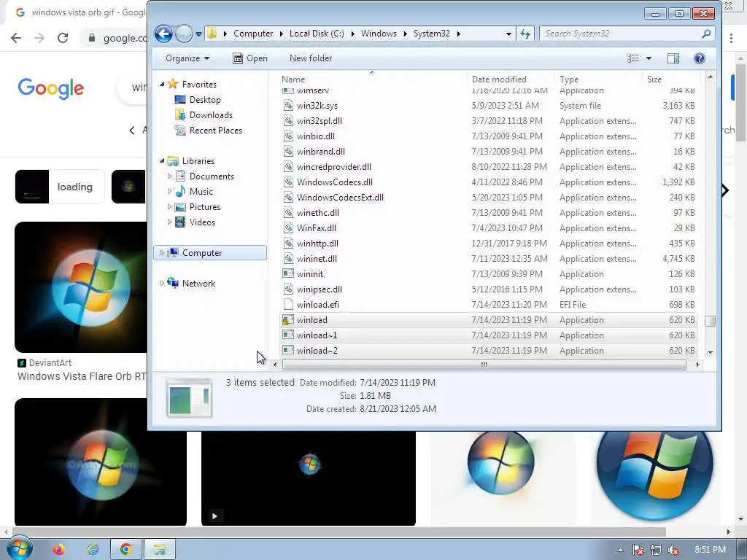Open DeviantArt Vista Flare Orb image result

tap(81, 287)
